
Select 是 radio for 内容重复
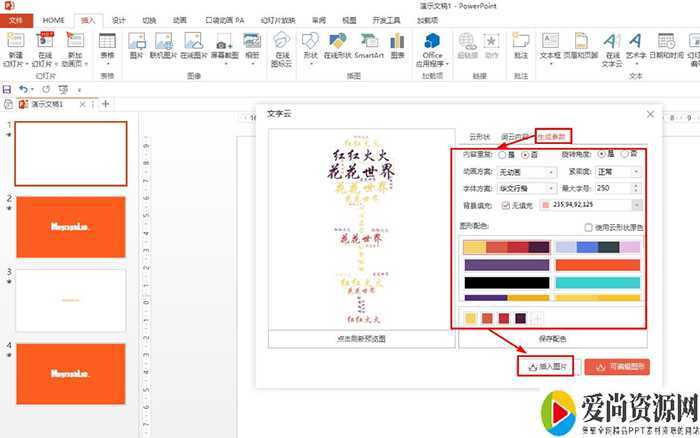[x=502, y=155]
